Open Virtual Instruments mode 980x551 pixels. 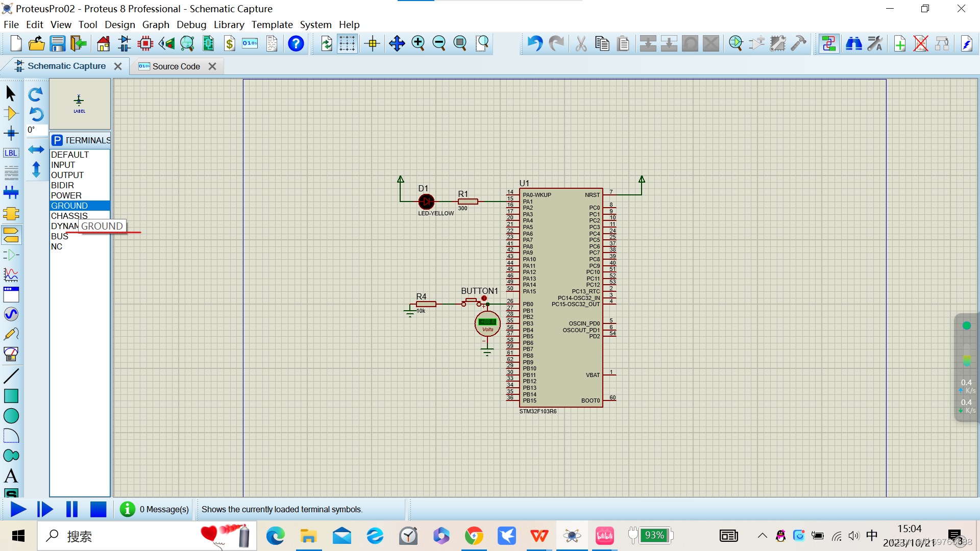(11, 354)
